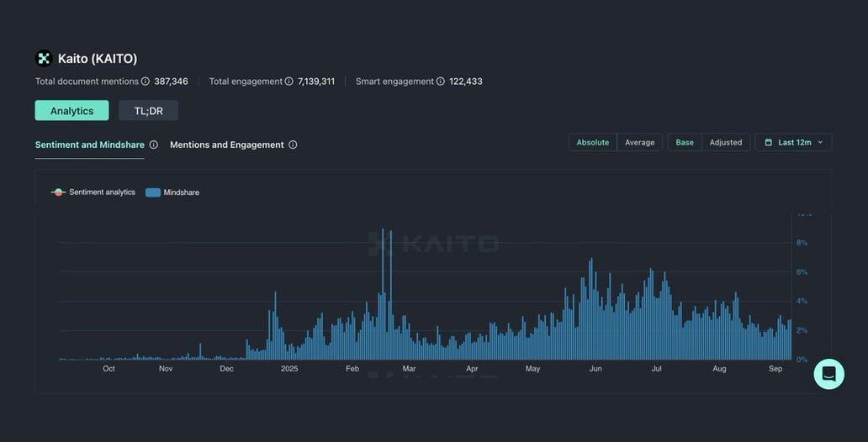
Task: Choose the Base data mode
Action: [685, 143]
